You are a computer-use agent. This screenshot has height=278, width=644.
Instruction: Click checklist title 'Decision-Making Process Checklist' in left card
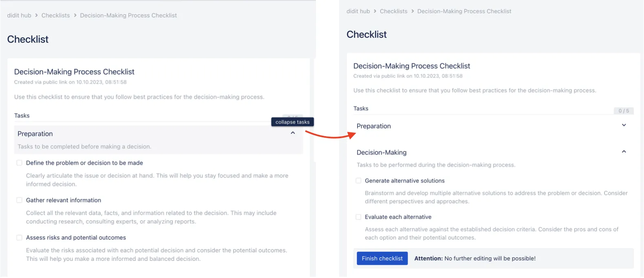[74, 72]
